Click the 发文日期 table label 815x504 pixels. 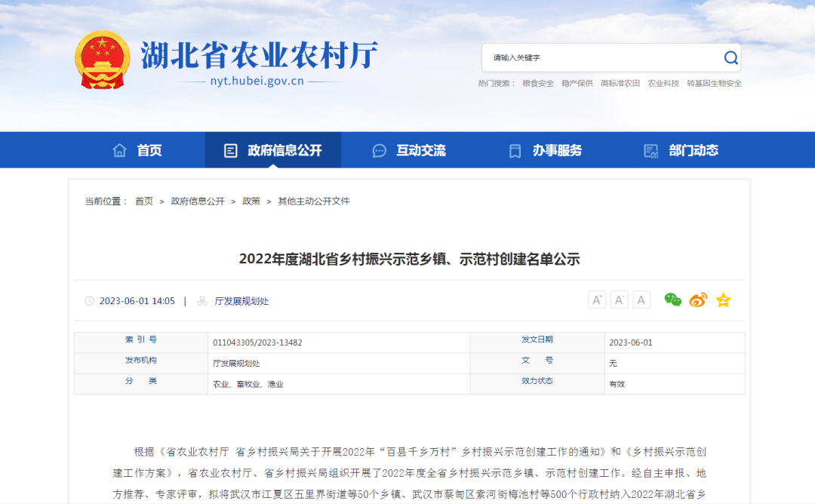coord(537,340)
